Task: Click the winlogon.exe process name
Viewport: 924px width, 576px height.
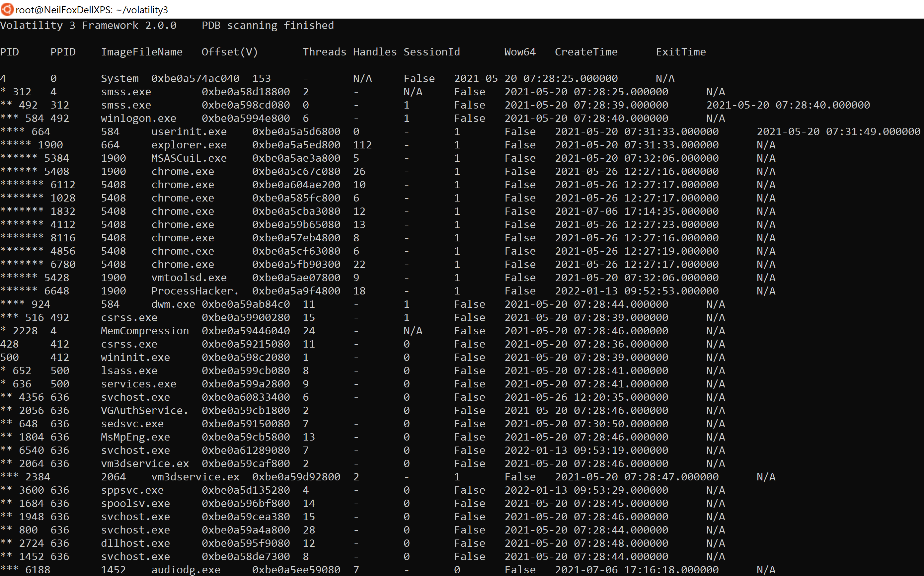Action: pyautogui.click(x=138, y=118)
